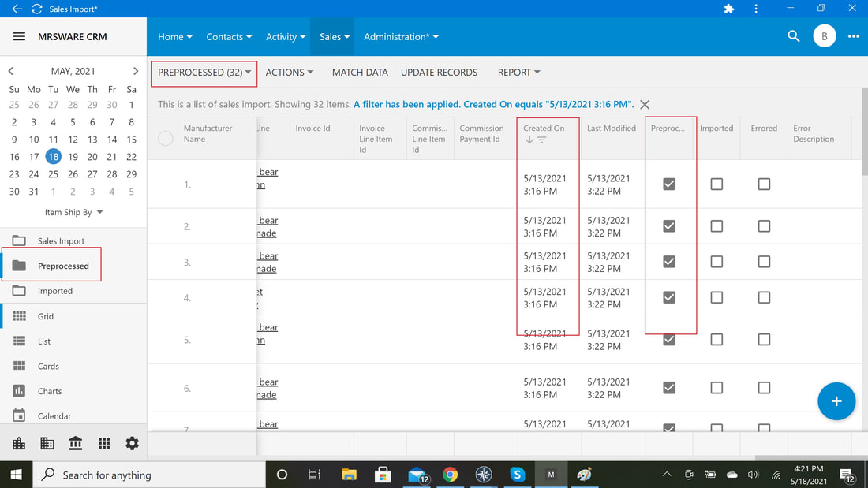
Task: Open File Explorer from the taskbar
Action: pos(349,474)
